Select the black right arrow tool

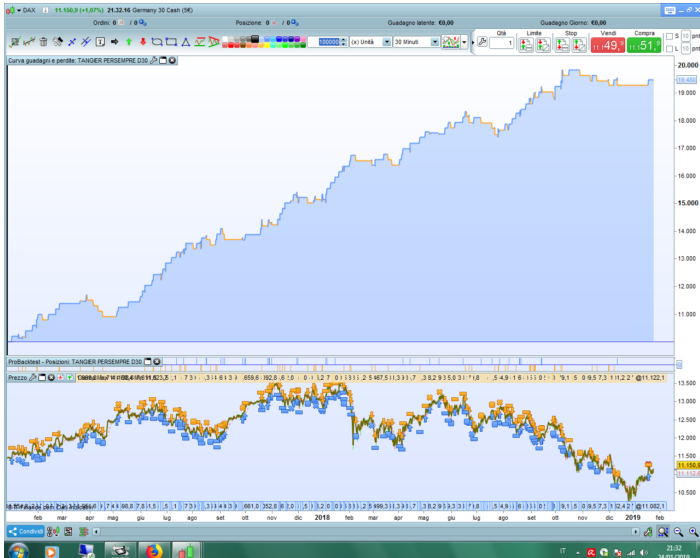coord(115,42)
